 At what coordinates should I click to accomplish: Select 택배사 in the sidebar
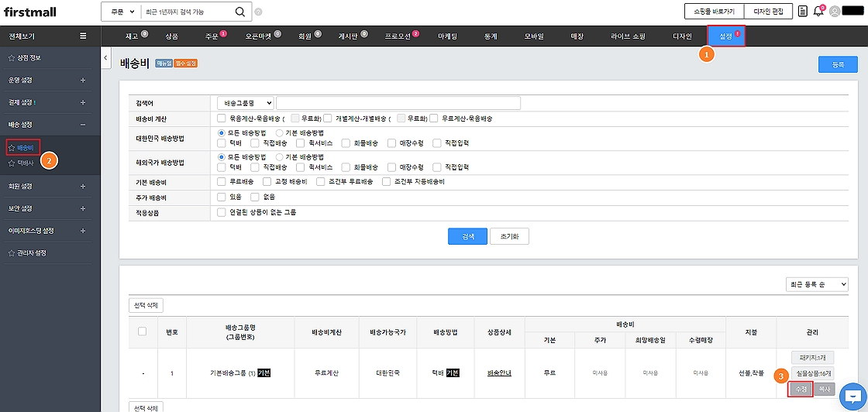26,163
